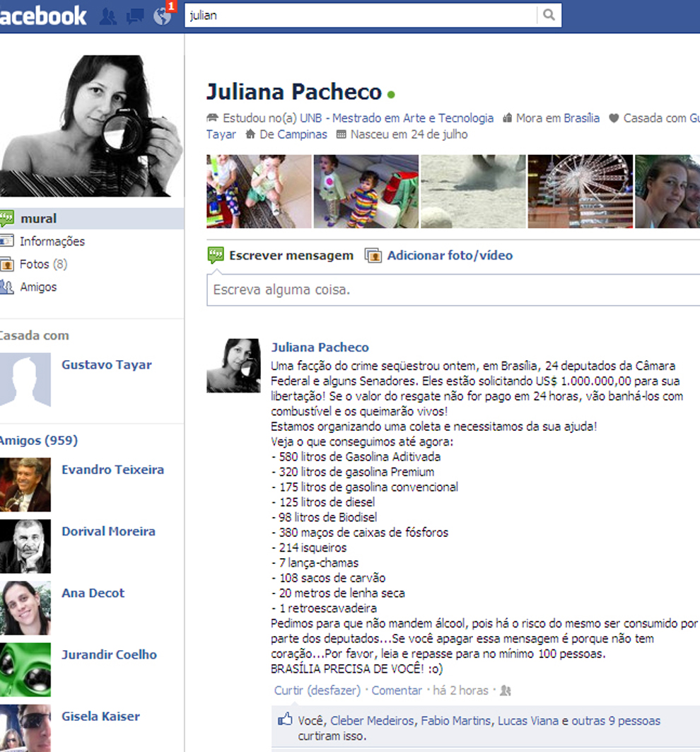The width and height of the screenshot is (700, 752).
Task: Open the messages icon in top bar
Action: [135, 16]
